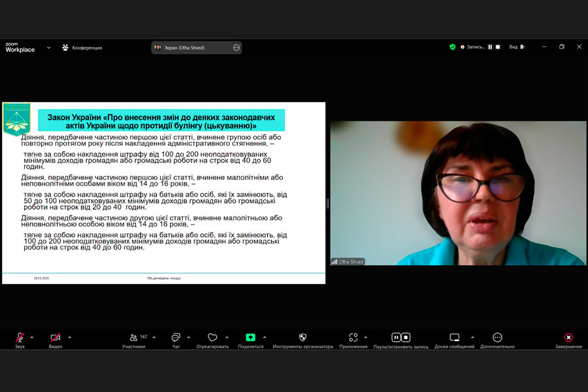
Task: Expand the share options arrow beside Поделиться
Action: tap(265, 338)
